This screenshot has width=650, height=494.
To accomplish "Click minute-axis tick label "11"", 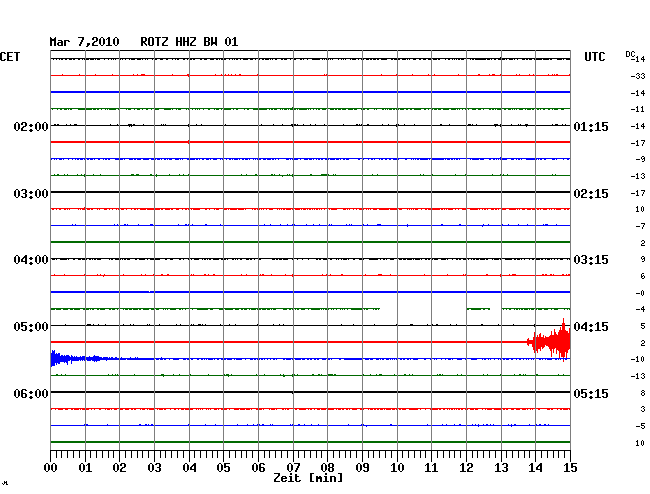I will pos(431,467).
